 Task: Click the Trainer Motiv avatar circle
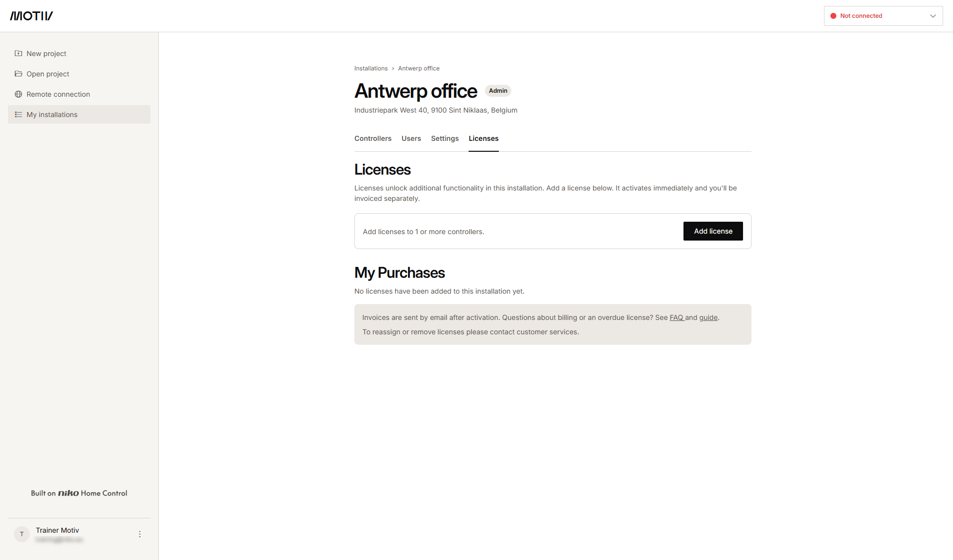[x=22, y=534]
